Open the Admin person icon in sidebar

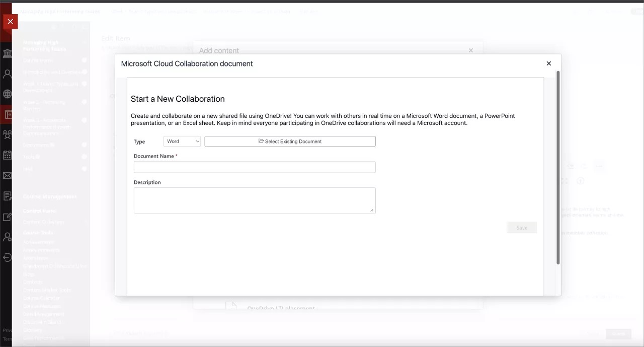point(7,237)
